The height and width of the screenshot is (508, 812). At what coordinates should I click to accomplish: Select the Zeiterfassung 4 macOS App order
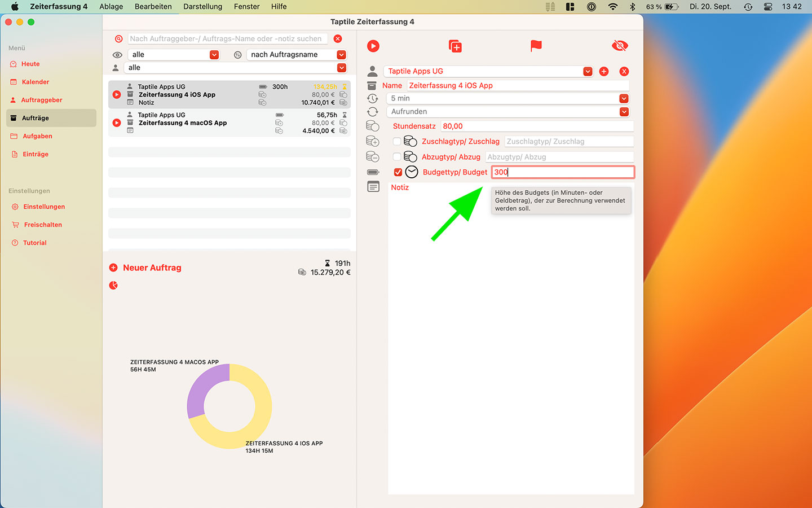(230, 122)
